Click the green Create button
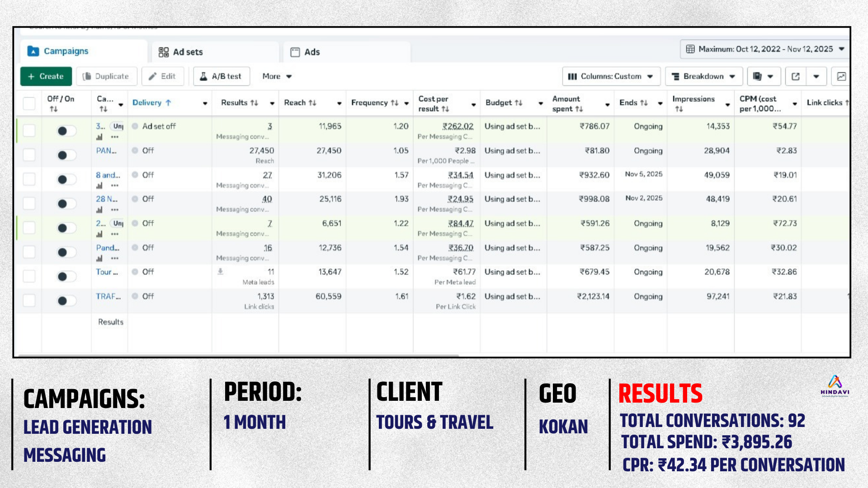868x488 pixels. point(46,76)
